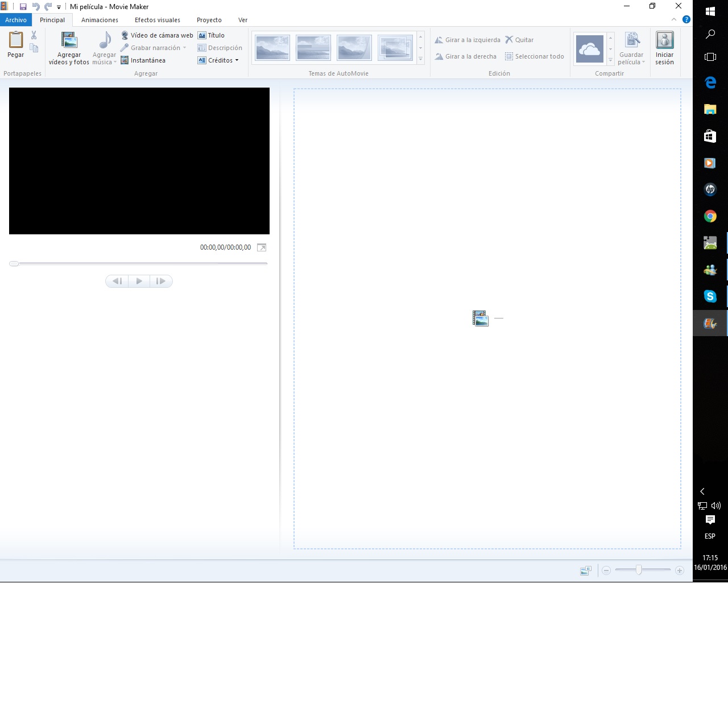The image size is (728, 728).
Task: Switch to the Principal tab
Action: (x=52, y=20)
